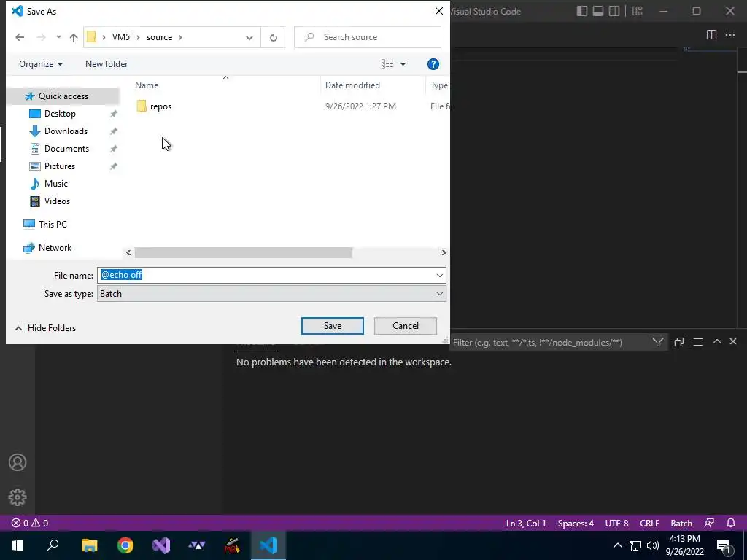Refresh the source folder listing

273,37
